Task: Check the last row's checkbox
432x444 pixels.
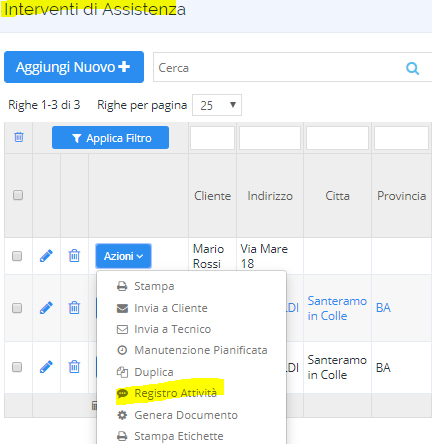Action: 17,367
